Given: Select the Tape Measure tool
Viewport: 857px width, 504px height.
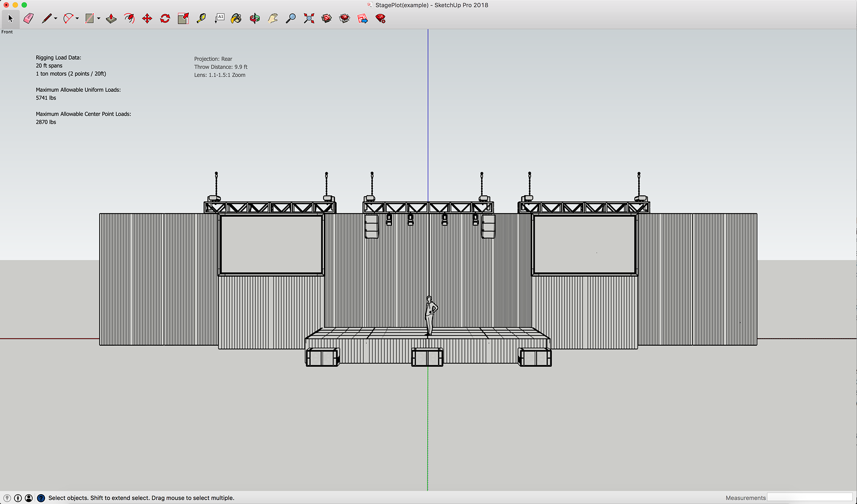Looking at the screenshot, I should click(x=201, y=18).
